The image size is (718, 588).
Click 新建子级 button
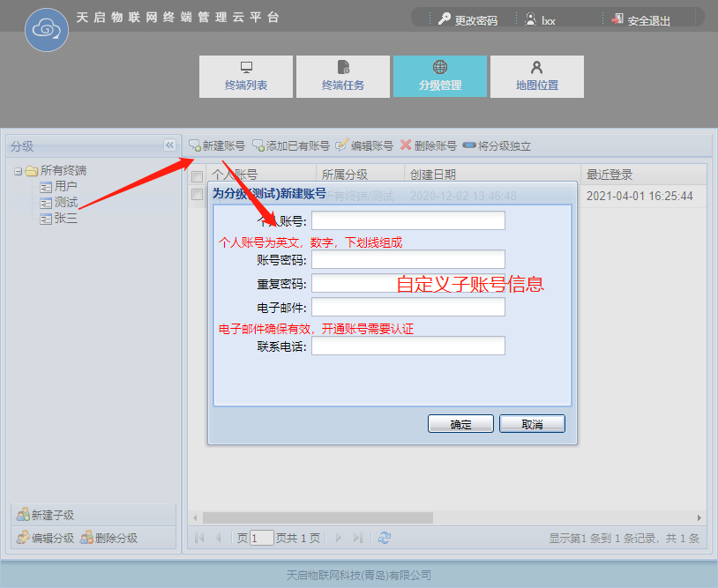46,515
